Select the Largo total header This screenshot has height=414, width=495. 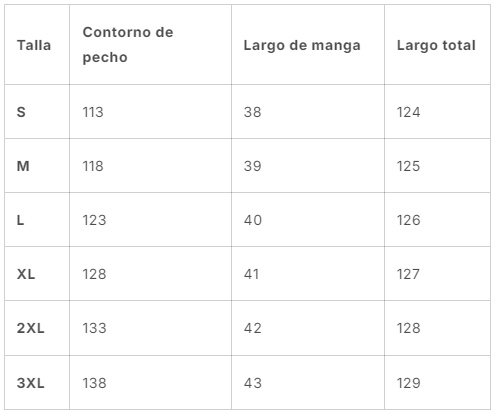pos(436,46)
